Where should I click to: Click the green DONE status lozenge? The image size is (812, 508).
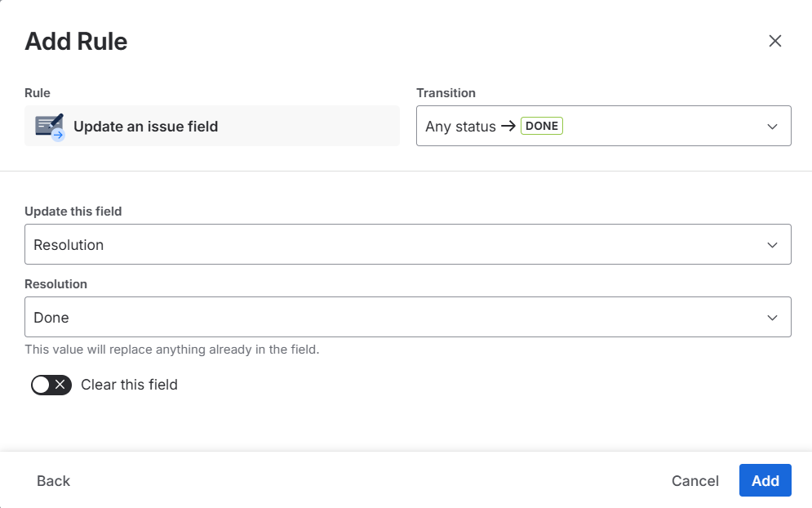coord(542,126)
